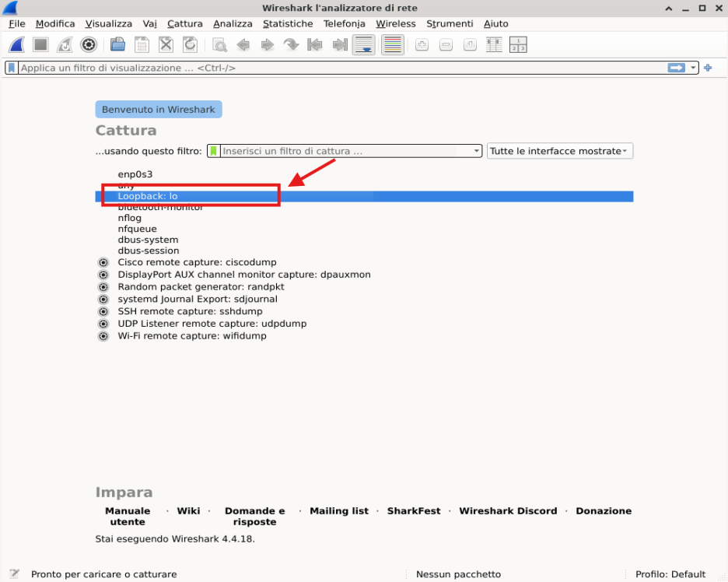
Task: Click the go to packet curved arrow
Action: point(291,45)
